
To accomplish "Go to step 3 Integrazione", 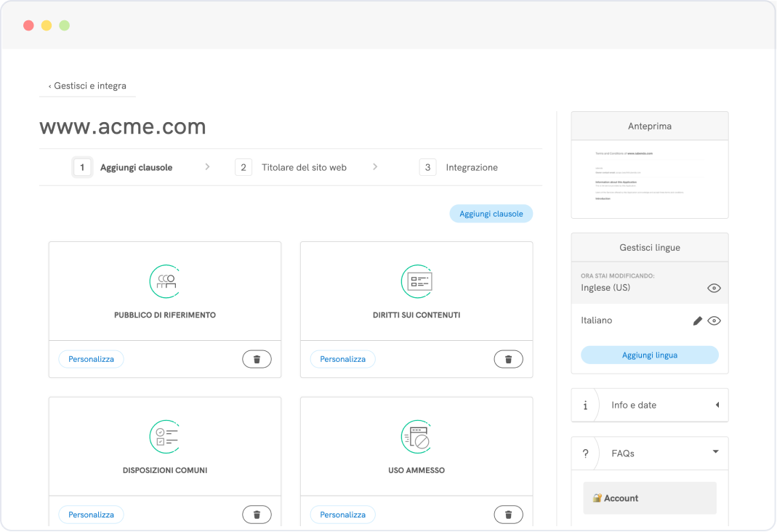I will pos(459,167).
